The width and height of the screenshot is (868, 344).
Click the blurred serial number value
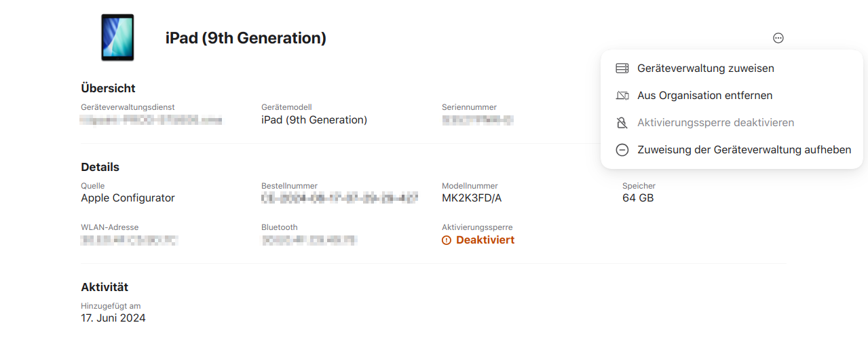tap(477, 120)
